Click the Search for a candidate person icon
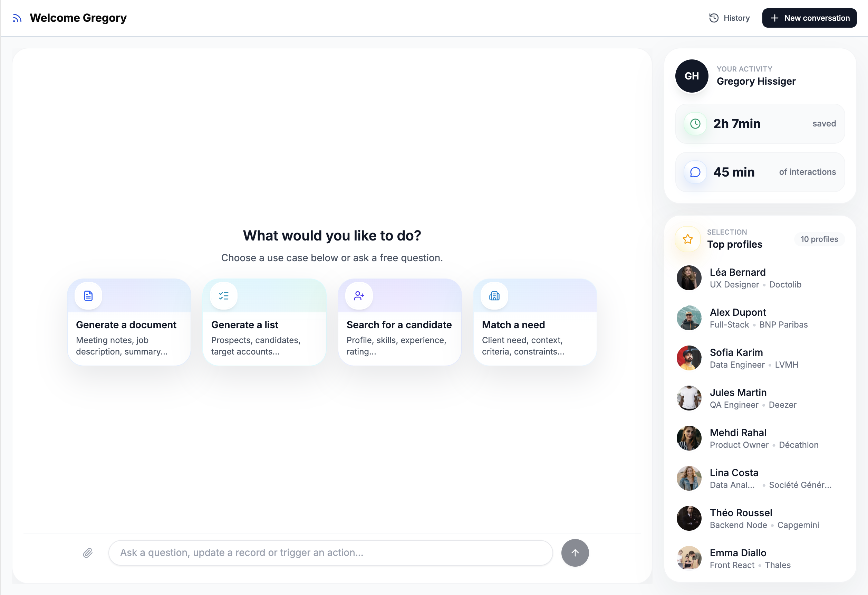Image resolution: width=868 pixels, height=595 pixels. tap(359, 296)
